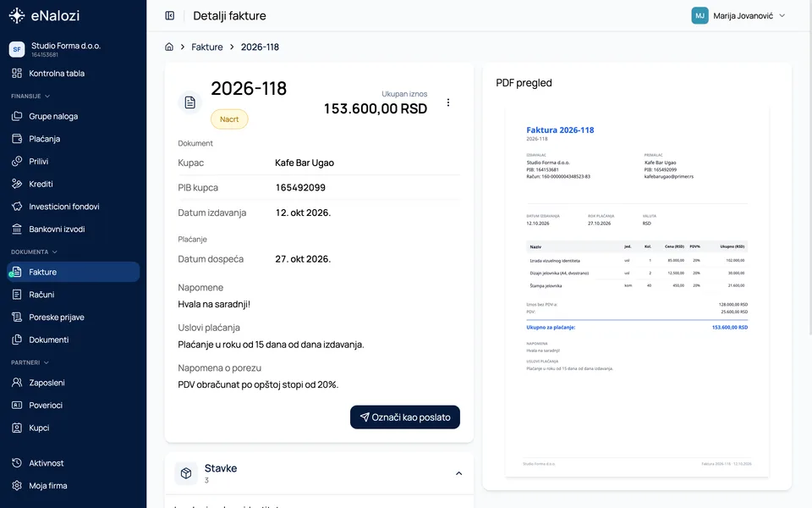812x508 pixels.
Task: Select due date 27. okt 2026.
Action: (x=303, y=259)
